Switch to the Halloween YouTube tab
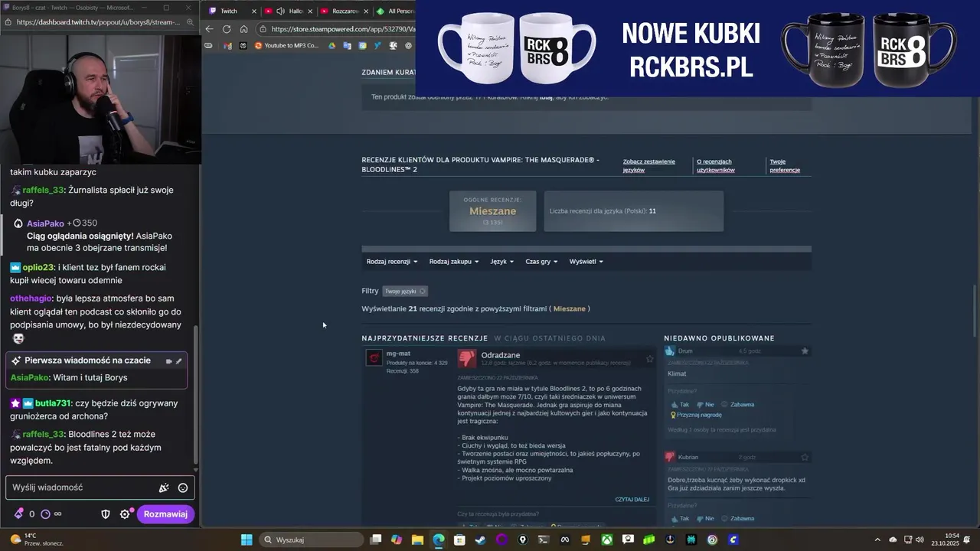980x551 pixels. point(288,11)
